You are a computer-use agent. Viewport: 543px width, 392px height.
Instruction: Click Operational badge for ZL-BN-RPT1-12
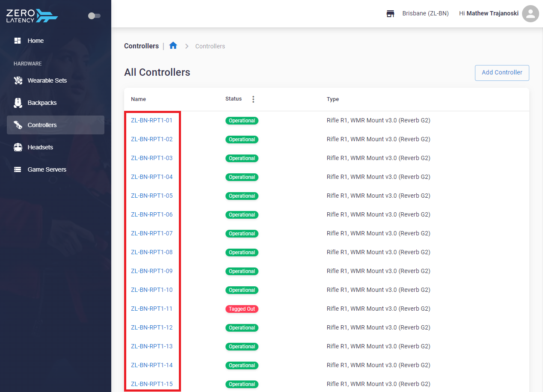click(242, 328)
